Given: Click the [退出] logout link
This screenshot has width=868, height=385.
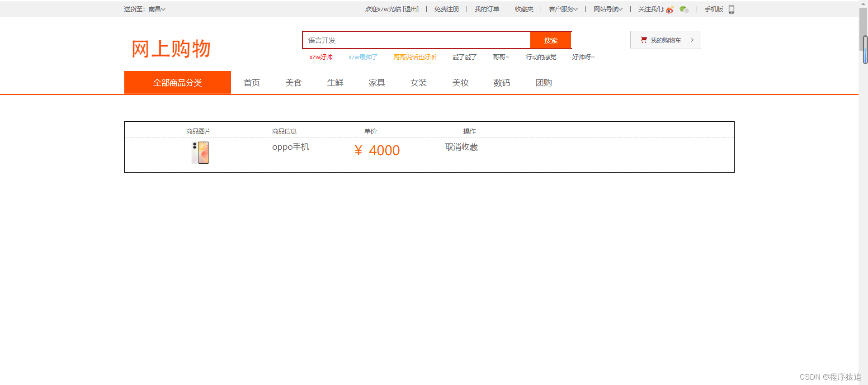Looking at the screenshot, I should click(x=410, y=9).
